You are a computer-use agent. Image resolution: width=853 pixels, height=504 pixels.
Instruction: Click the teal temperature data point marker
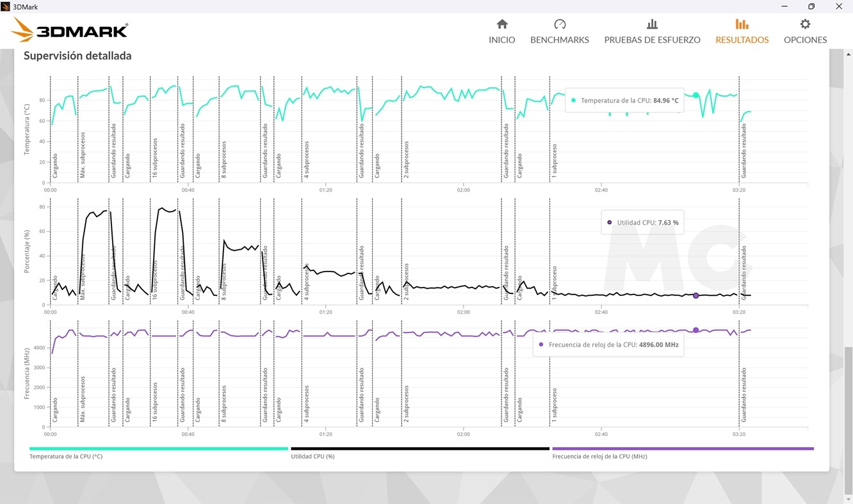[696, 95]
